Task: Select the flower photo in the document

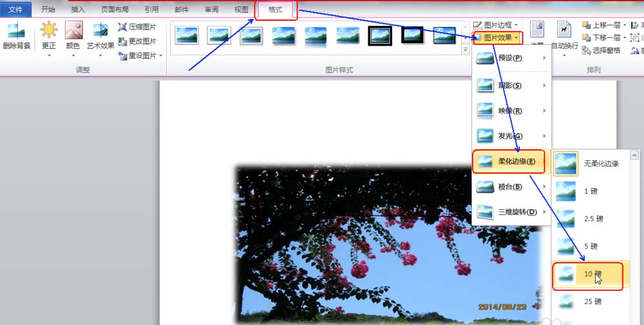Action: 388,245
